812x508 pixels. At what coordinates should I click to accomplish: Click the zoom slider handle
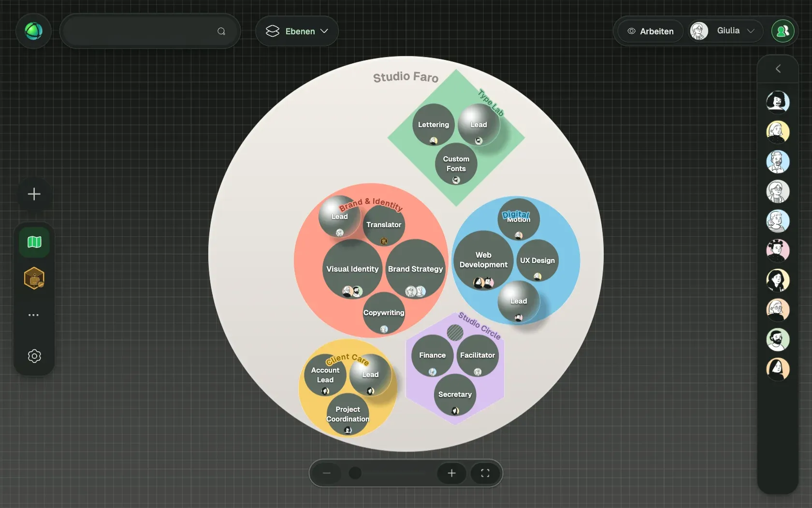pyautogui.click(x=355, y=473)
